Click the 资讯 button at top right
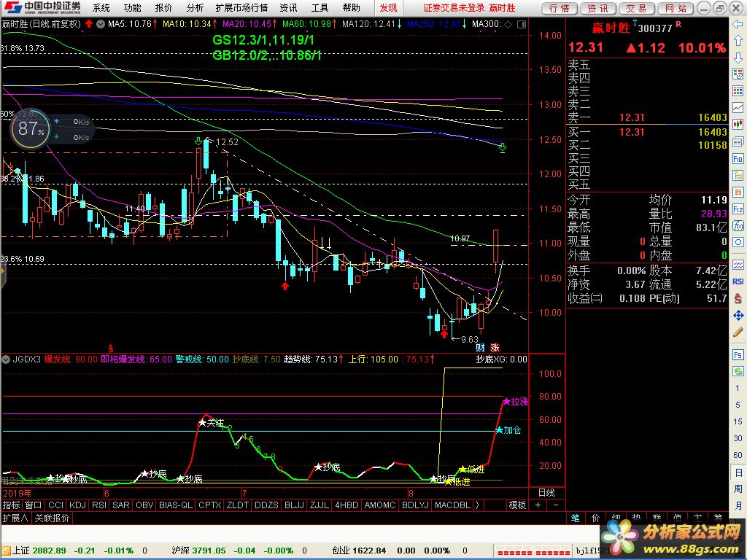Image resolution: width=747 pixels, height=560 pixels. click(x=598, y=8)
